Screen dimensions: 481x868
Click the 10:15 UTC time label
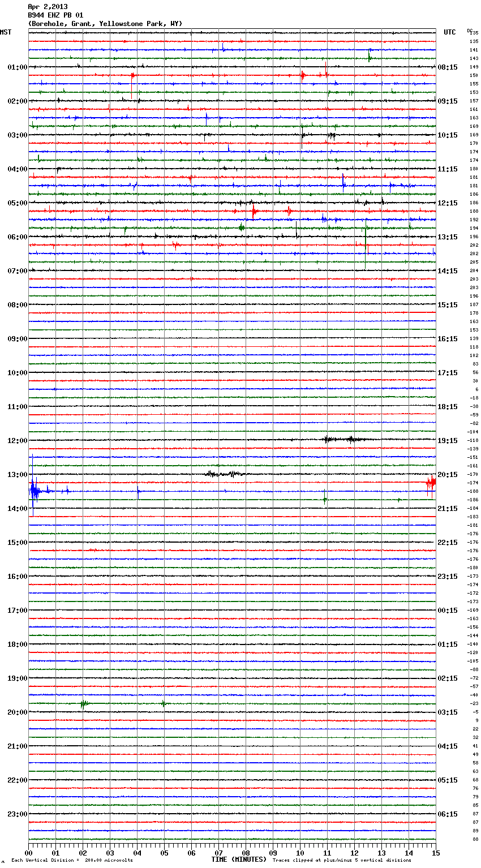pos(448,135)
